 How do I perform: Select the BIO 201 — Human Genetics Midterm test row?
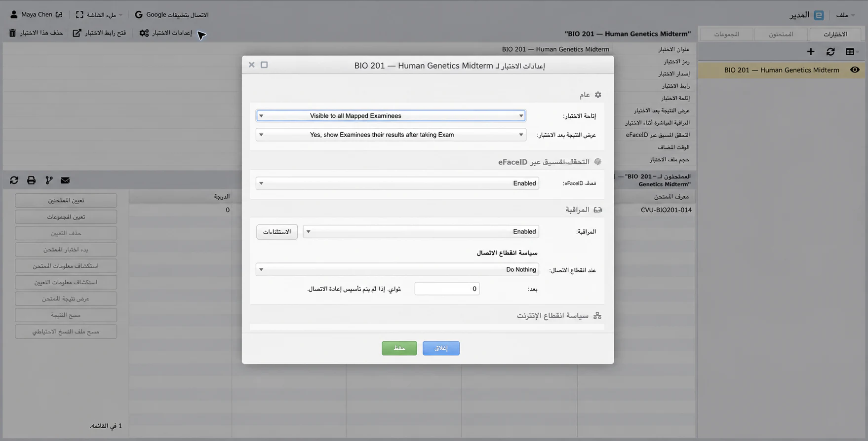781,70
